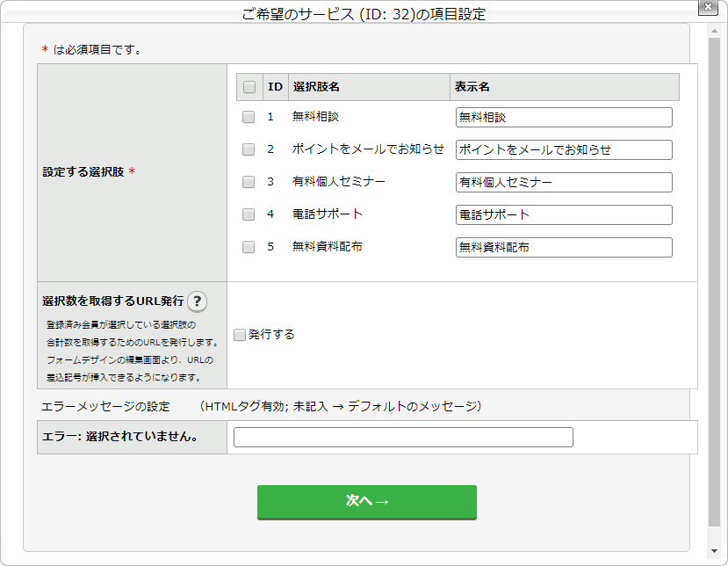This screenshot has height=566, width=728.
Task: Click the dialog title ご希望のサービス (ID: 32)の項目設定
Action: click(x=364, y=14)
